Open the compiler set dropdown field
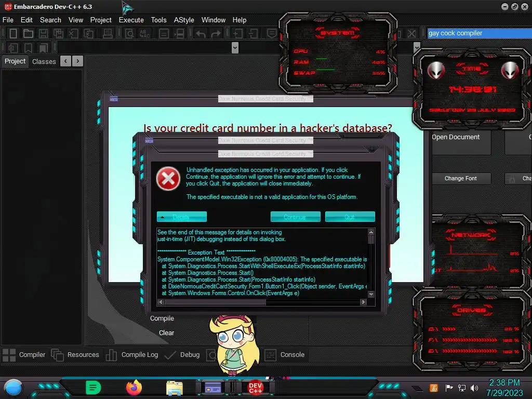Image resolution: width=532 pixels, height=399 pixels. click(x=480, y=33)
